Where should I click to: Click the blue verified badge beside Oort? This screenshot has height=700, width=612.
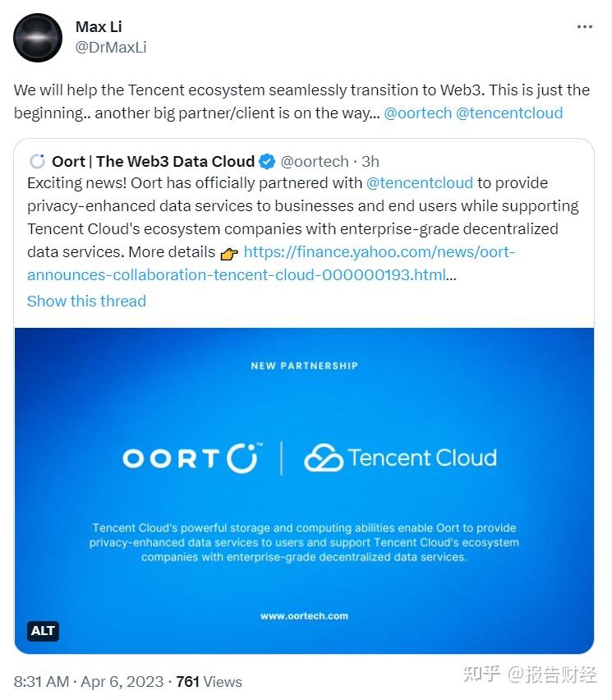click(x=268, y=161)
